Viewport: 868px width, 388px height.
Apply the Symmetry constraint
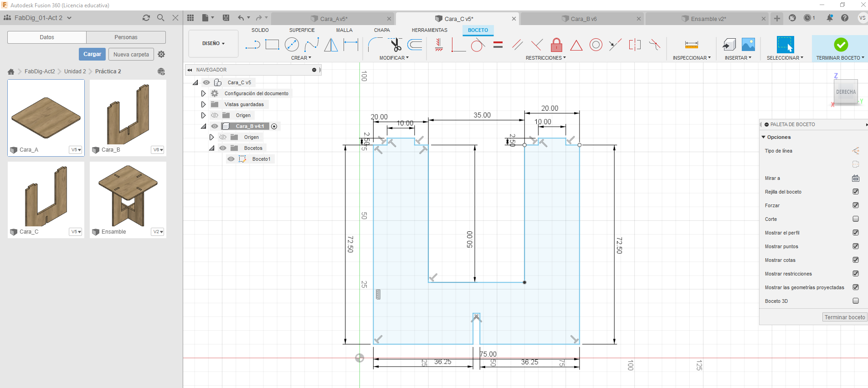coord(635,45)
